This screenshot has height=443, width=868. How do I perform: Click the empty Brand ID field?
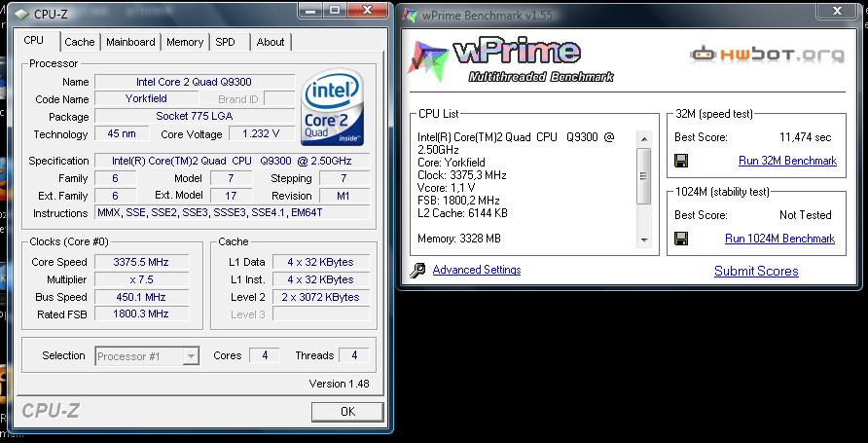click(x=279, y=98)
